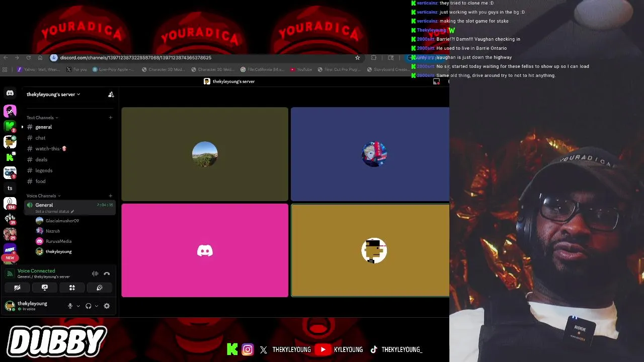Open the #deals text channel

[x=70, y=160]
